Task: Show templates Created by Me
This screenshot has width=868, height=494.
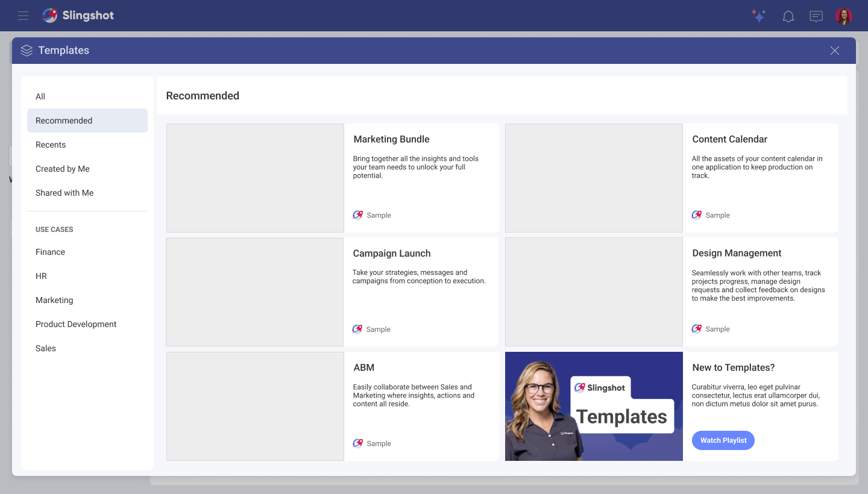Action: click(x=87, y=169)
